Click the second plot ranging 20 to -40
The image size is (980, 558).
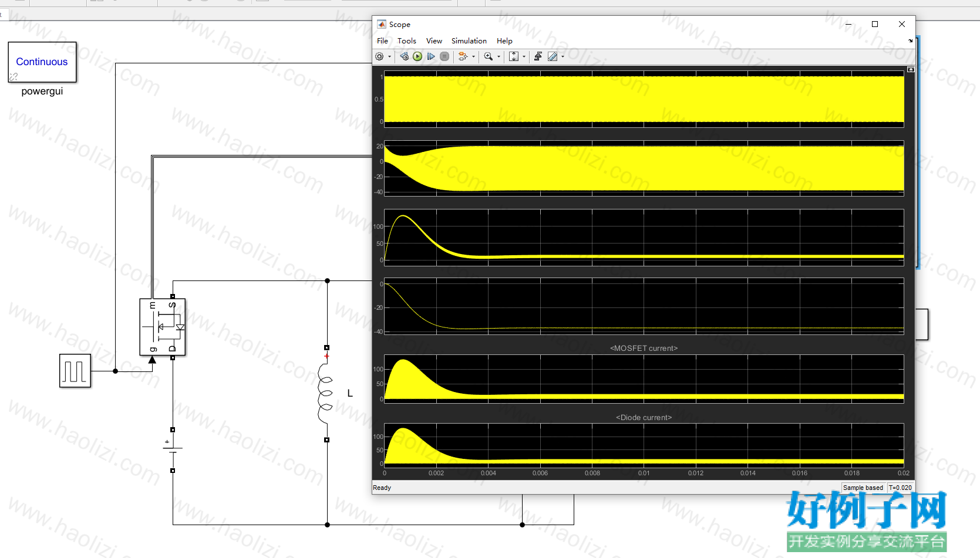click(x=644, y=168)
